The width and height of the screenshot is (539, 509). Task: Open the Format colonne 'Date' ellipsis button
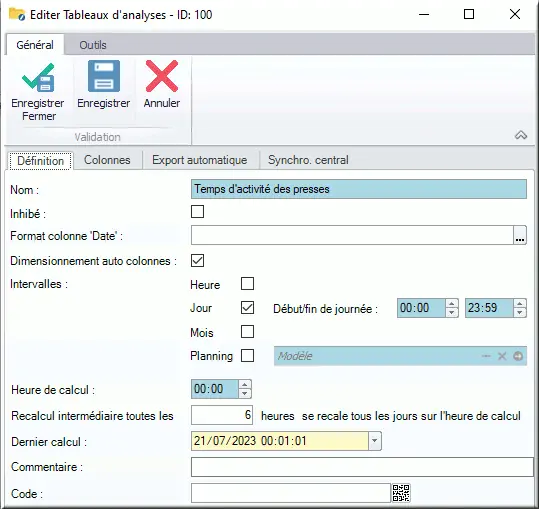[x=520, y=235]
